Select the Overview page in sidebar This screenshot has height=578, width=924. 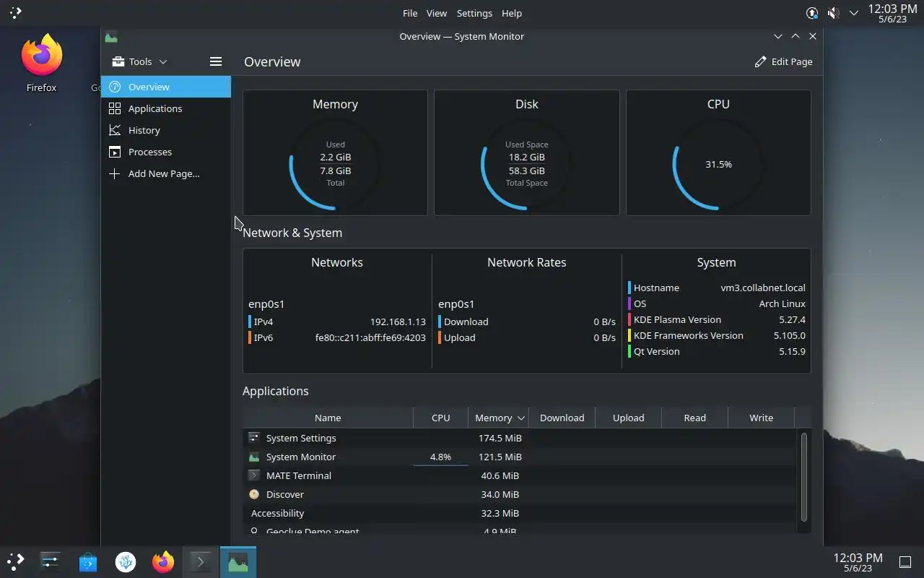click(x=166, y=87)
